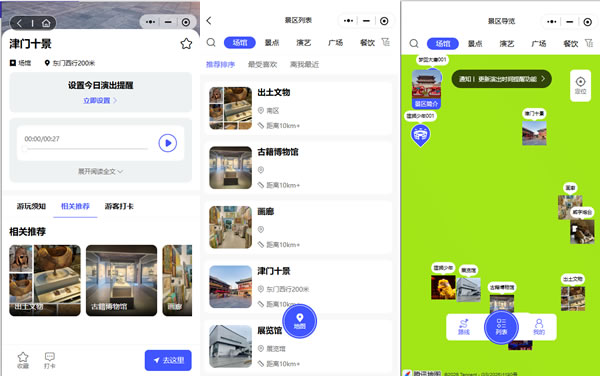
Task: Open the more-options dots in 景区列表
Action: [x=348, y=21]
